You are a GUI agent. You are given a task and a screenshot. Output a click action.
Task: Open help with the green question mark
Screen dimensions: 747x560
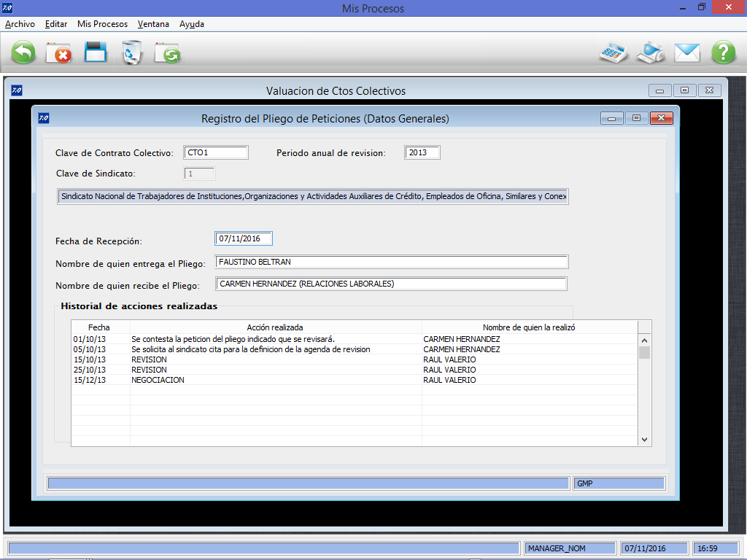(x=724, y=52)
